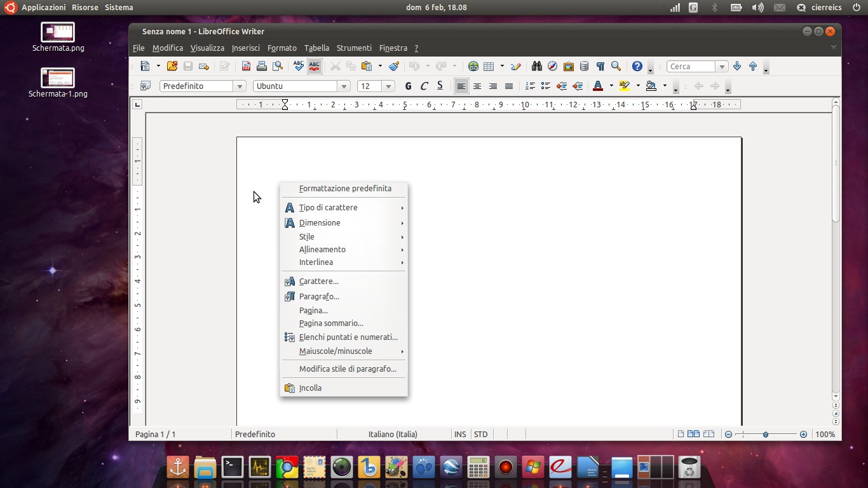This screenshot has width=868, height=488.
Task: Click the zoom slider handle
Action: coord(766,435)
